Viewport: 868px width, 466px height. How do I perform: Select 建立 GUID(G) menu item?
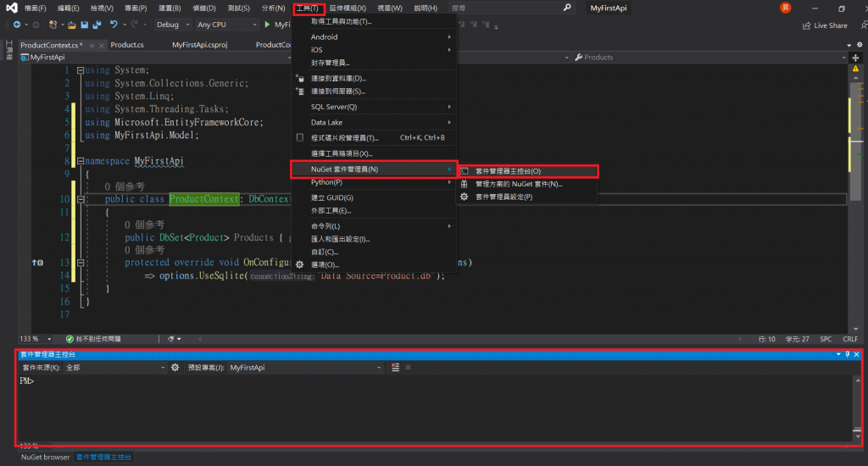(x=374, y=197)
